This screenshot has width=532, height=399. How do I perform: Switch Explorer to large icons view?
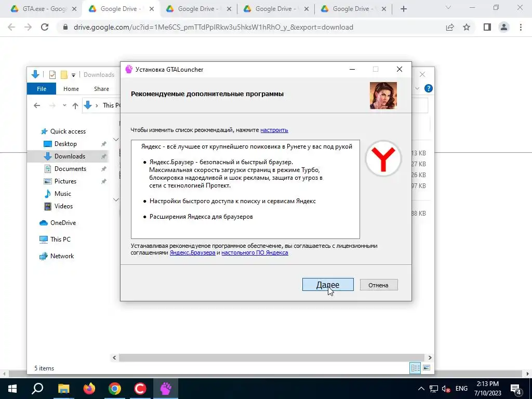click(427, 368)
